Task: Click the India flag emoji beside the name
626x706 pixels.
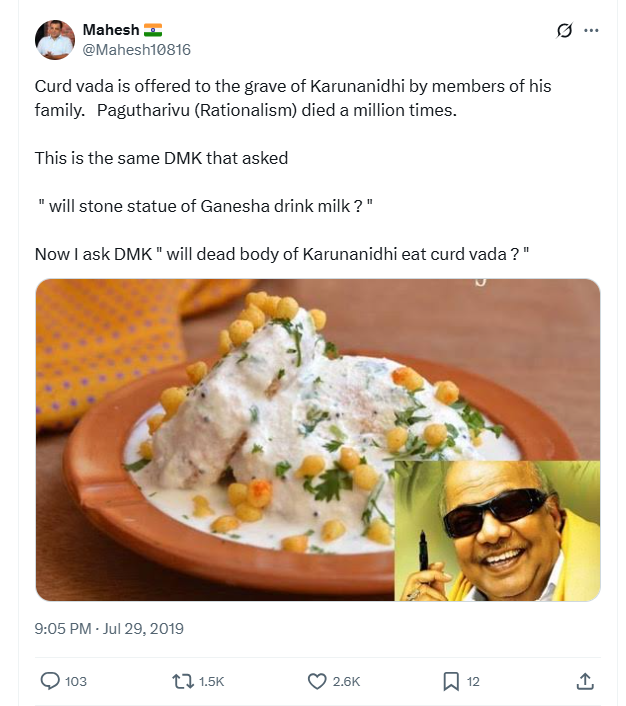Action: point(153,31)
